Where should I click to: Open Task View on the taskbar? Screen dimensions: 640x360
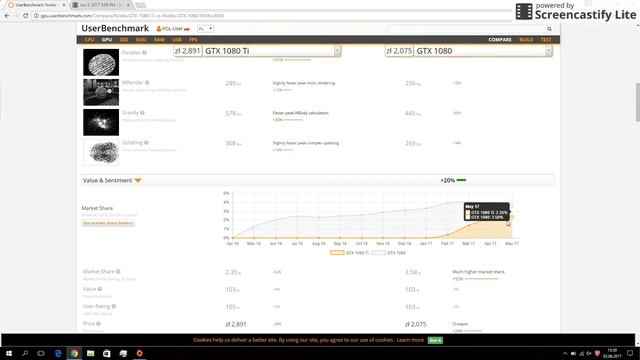click(x=41, y=353)
